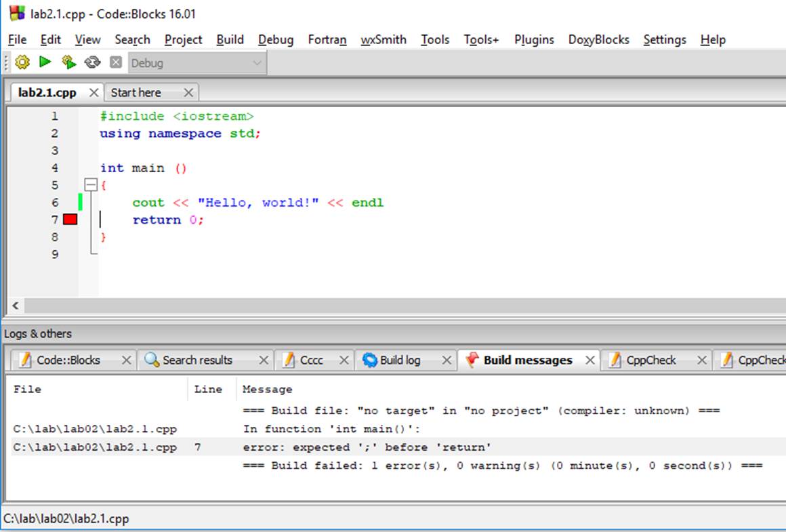The height and width of the screenshot is (532, 786).
Task: Click the Rebuild icon in toolbar
Action: pos(92,62)
